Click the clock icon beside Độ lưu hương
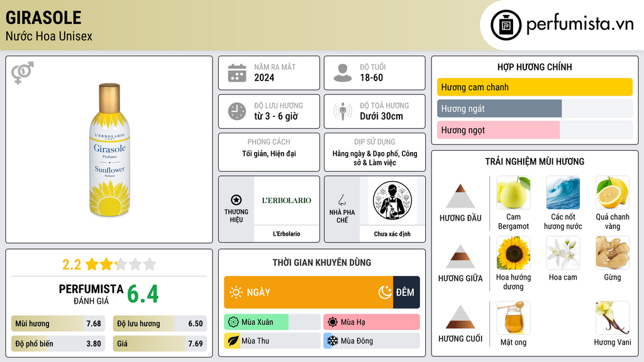The width and height of the screenshot is (644, 362). tap(237, 111)
